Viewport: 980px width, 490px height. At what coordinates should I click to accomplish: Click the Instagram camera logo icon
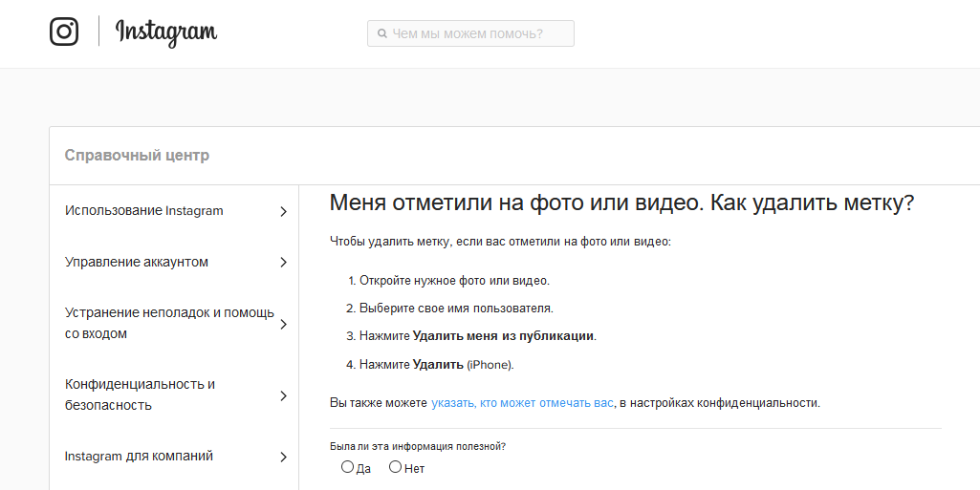click(x=64, y=32)
